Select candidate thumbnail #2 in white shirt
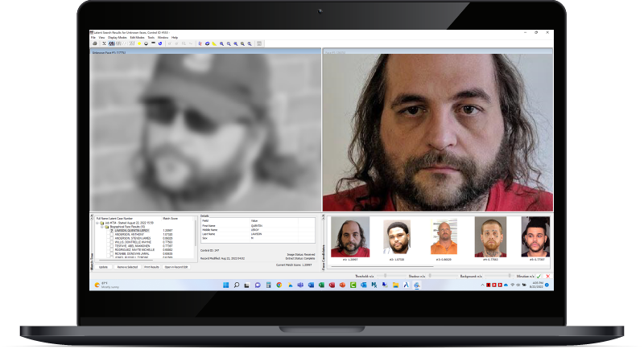 [x=397, y=237]
